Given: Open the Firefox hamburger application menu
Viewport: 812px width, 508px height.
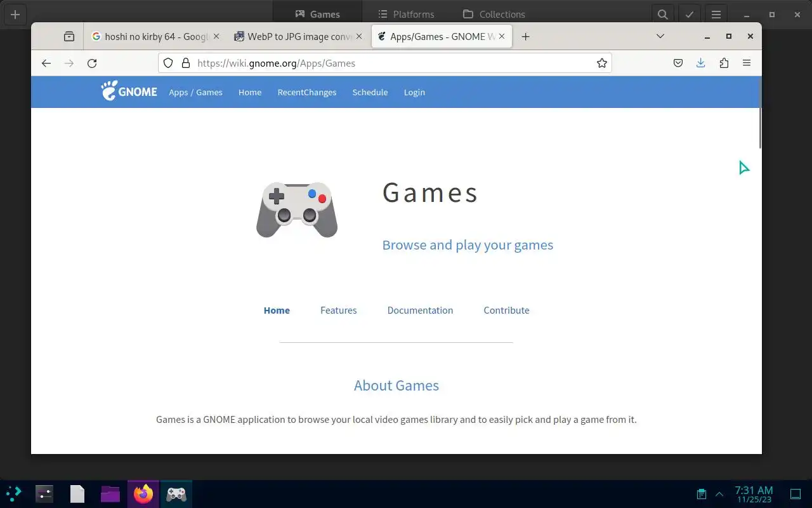Looking at the screenshot, I should tap(747, 63).
